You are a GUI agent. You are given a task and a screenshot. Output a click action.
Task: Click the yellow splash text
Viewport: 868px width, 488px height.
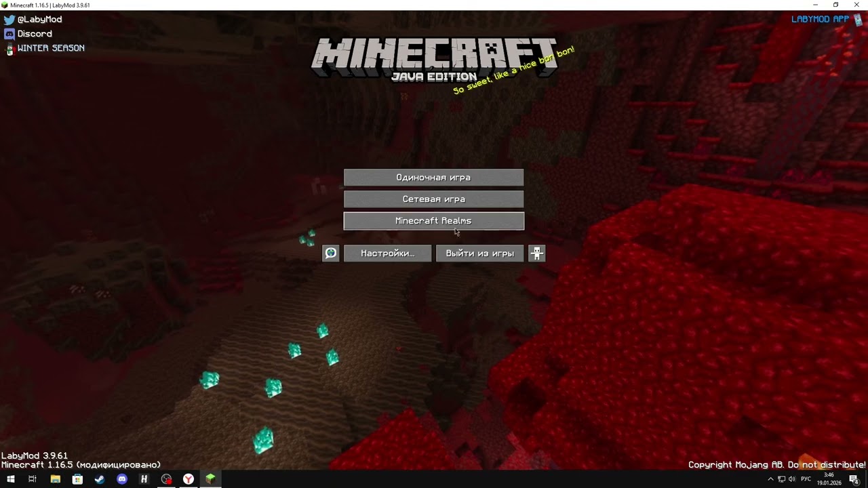click(x=513, y=70)
